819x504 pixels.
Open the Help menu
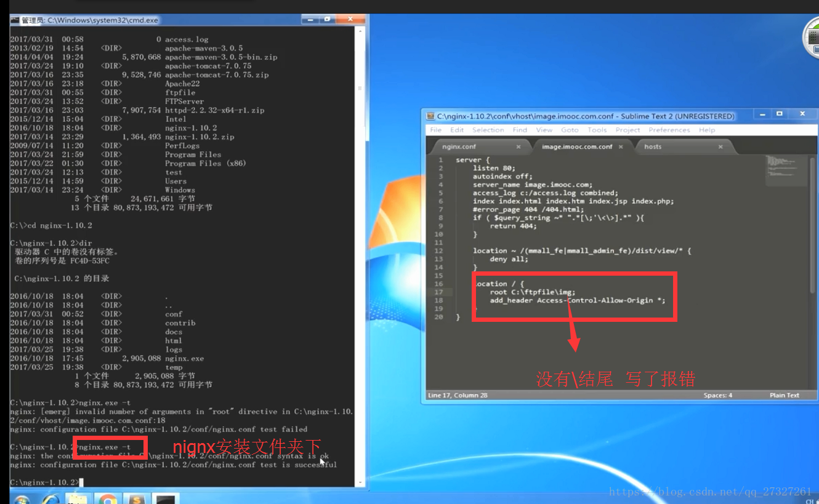click(x=707, y=130)
